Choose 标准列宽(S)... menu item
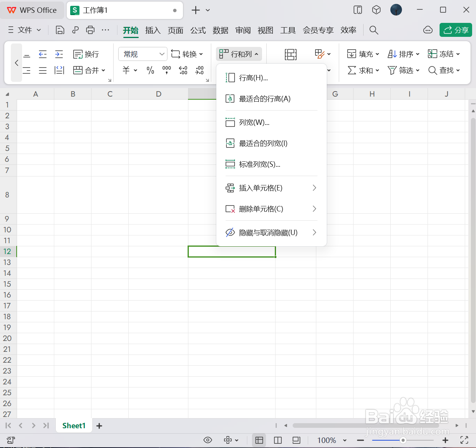 tap(271, 164)
